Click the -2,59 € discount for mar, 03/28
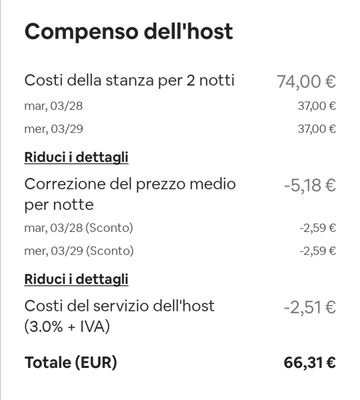The image size is (360, 400). [x=318, y=228]
